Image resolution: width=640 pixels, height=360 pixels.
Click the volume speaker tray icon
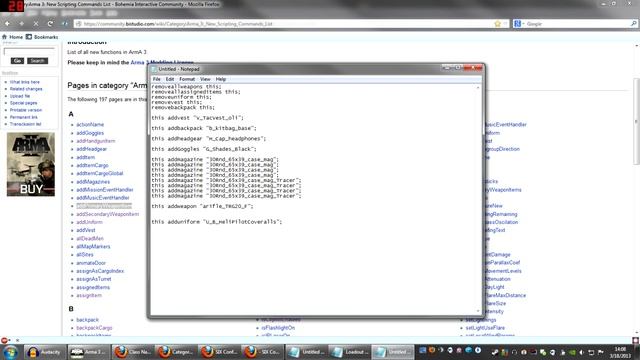(581, 352)
